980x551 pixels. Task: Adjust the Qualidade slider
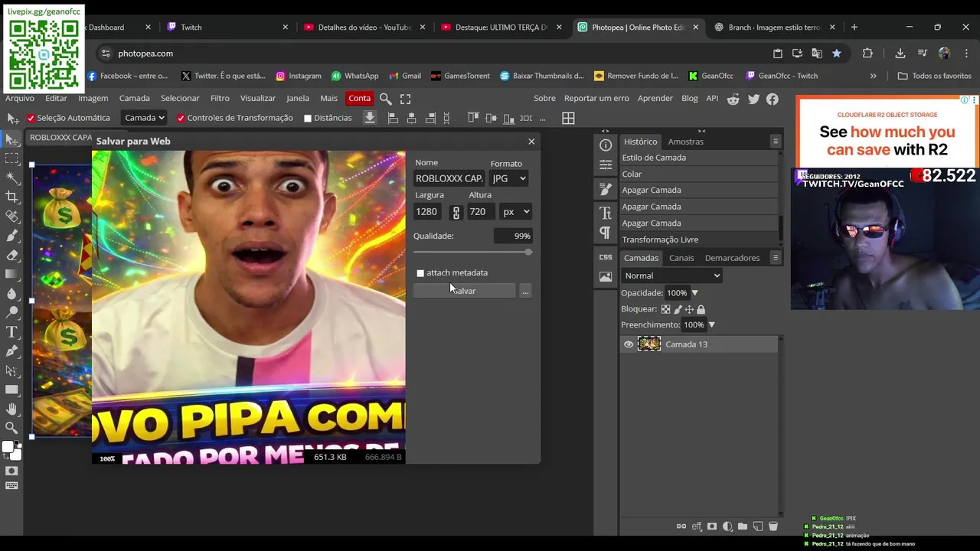(472, 252)
